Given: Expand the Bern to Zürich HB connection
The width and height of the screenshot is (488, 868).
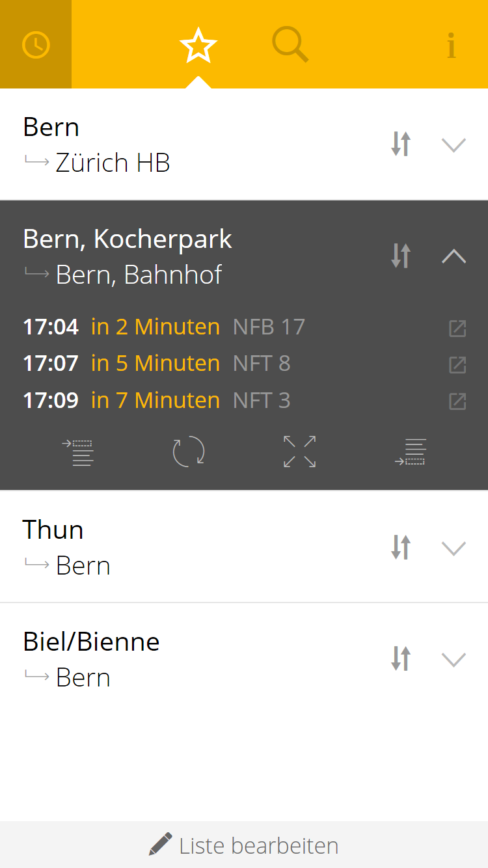Looking at the screenshot, I should click(x=454, y=144).
